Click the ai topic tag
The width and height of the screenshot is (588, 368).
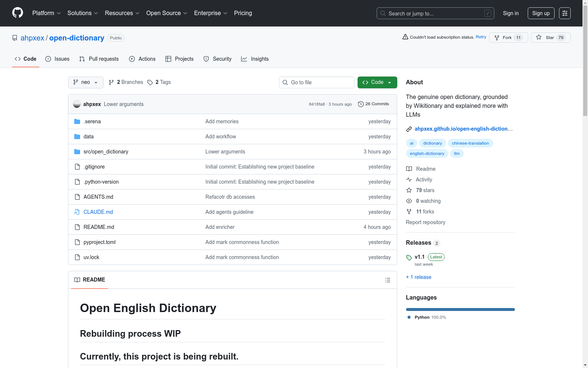click(412, 143)
